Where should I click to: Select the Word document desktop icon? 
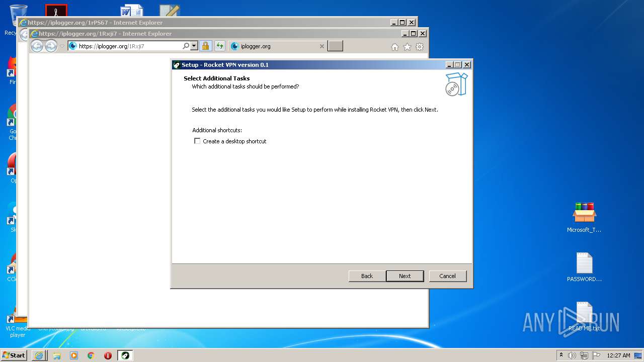click(x=132, y=11)
